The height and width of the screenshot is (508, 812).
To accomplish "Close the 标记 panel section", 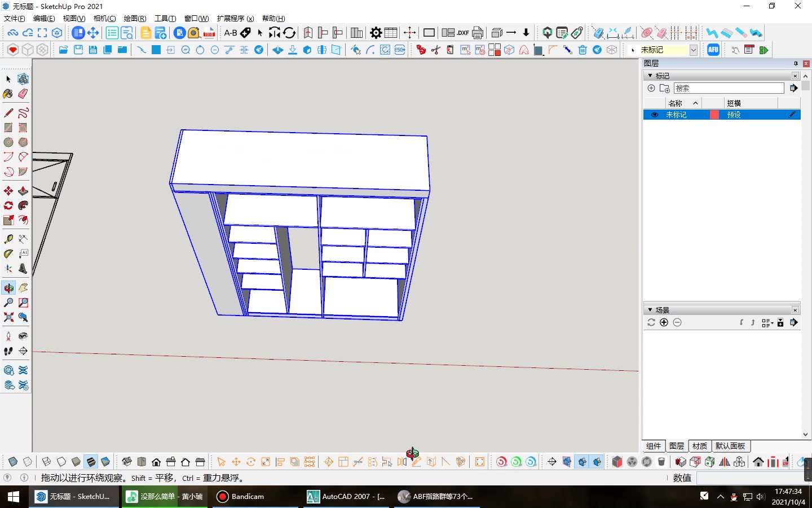I will (795, 76).
